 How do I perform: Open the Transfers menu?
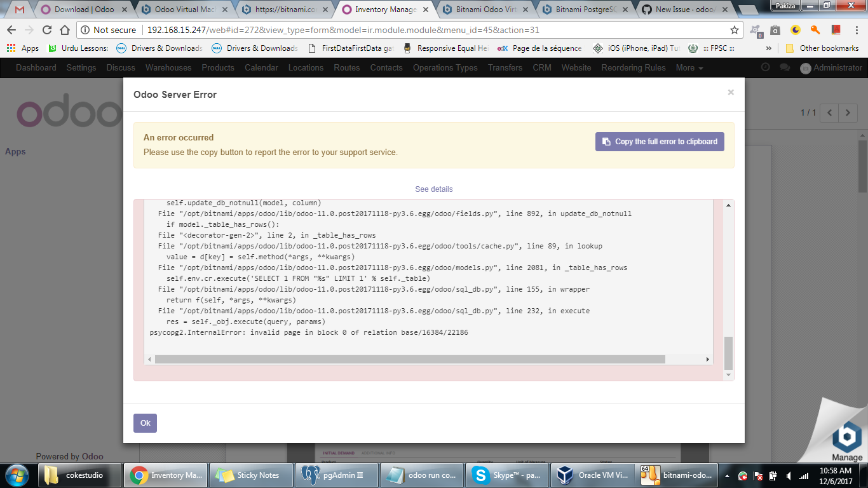click(505, 67)
